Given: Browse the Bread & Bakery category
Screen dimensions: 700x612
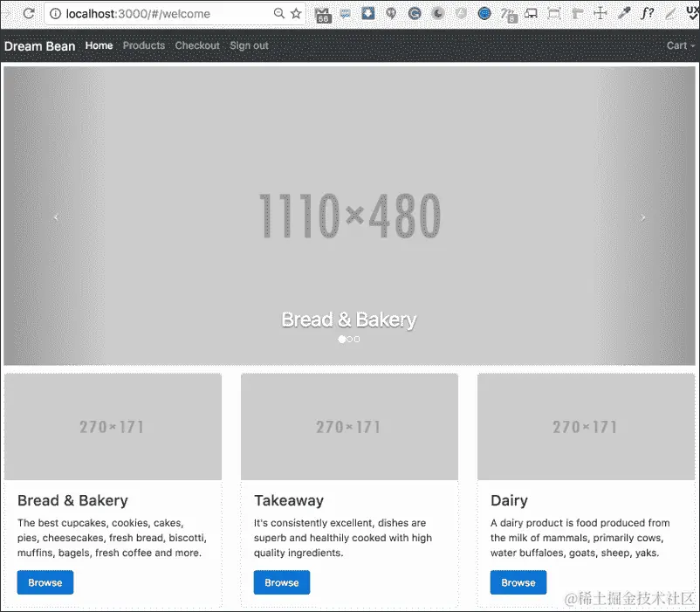Looking at the screenshot, I should [45, 582].
